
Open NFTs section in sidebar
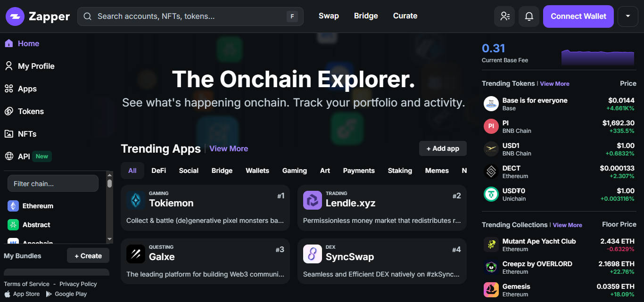(20, 134)
